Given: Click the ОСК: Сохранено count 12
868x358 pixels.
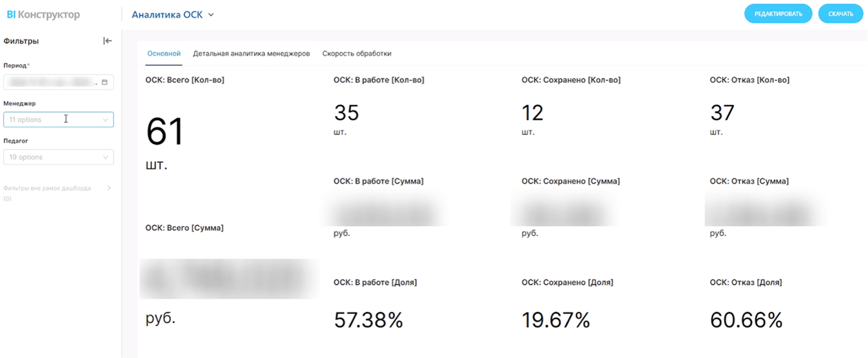Looking at the screenshot, I should [532, 113].
